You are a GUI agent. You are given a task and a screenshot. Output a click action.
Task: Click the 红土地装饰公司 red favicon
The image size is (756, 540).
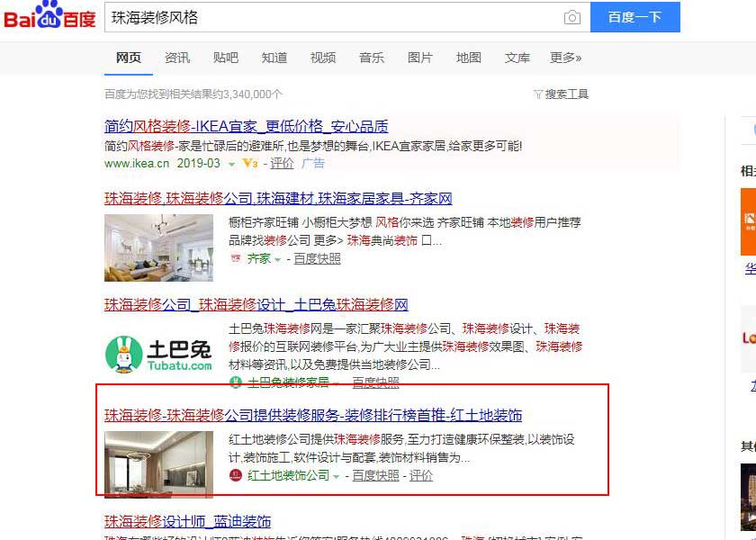[x=235, y=475]
